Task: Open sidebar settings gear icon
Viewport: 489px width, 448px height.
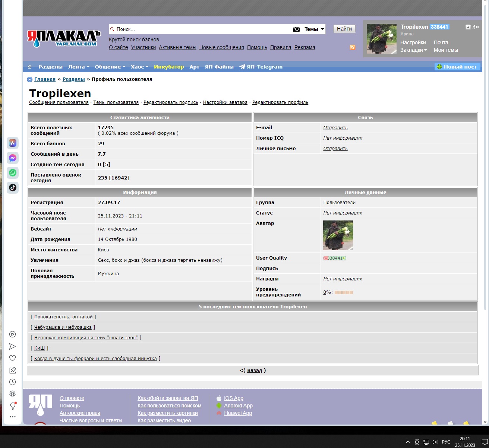Action: click(12, 394)
